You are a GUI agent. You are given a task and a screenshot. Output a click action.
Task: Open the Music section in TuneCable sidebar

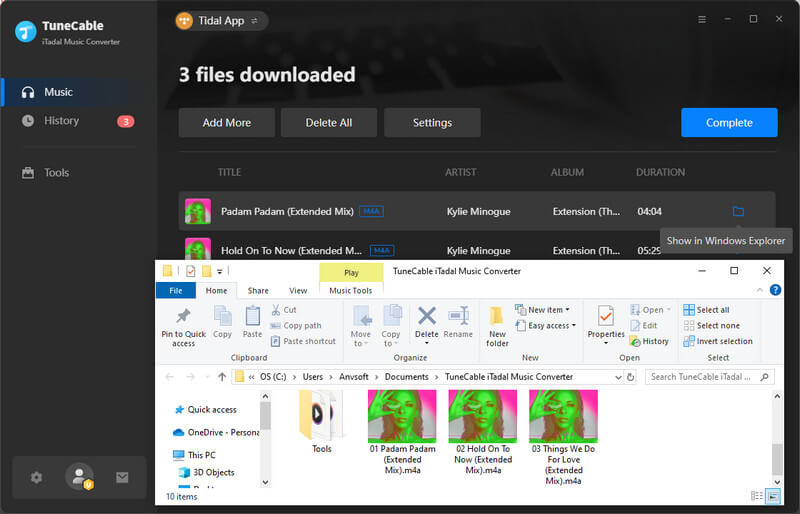tap(79, 92)
